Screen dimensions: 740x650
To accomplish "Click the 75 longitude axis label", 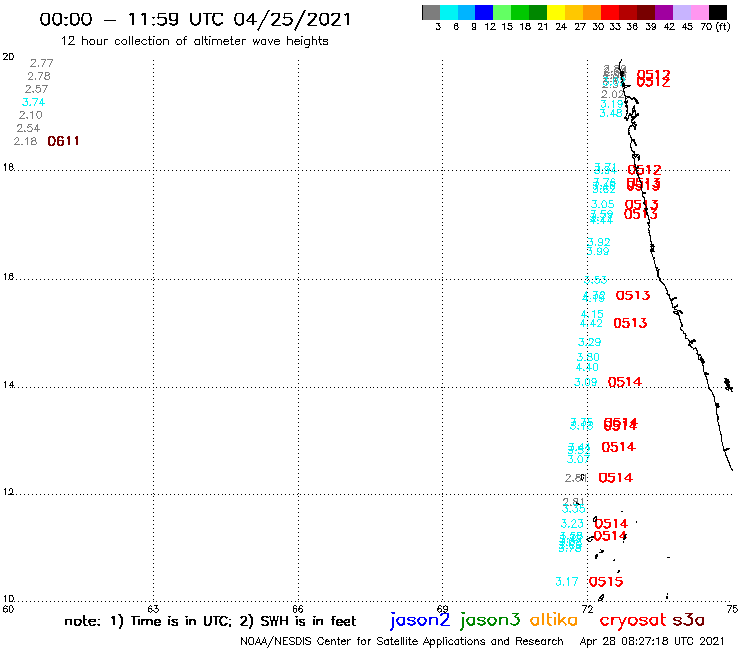I will tap(732, 609).
